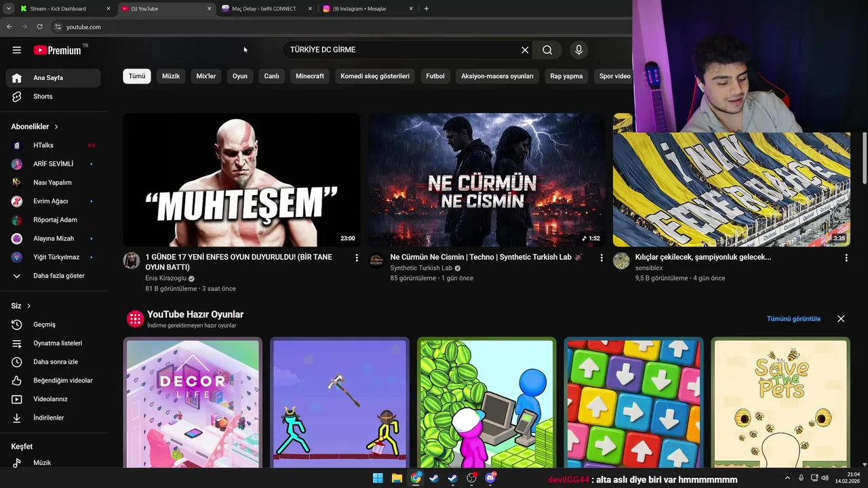This screenshot has width=868, height=488.
Task: Open Discord from the taskbar
Action: tap(490, 479)
